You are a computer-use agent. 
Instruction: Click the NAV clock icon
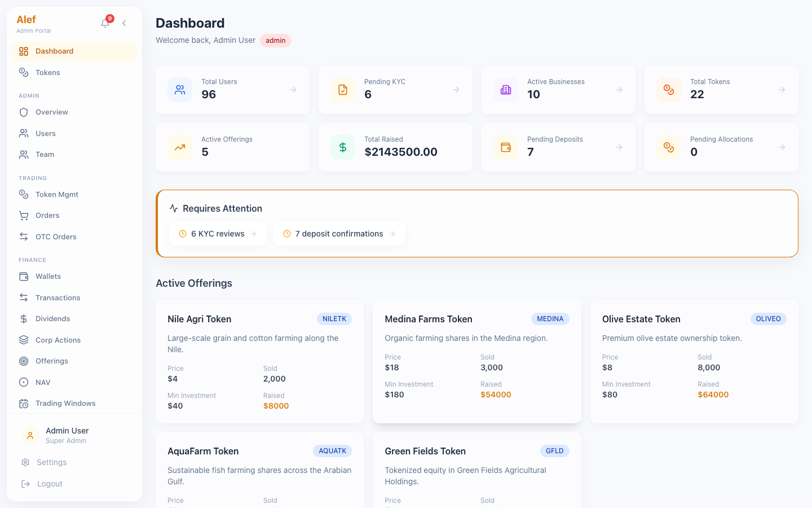(x=23, y=382)
